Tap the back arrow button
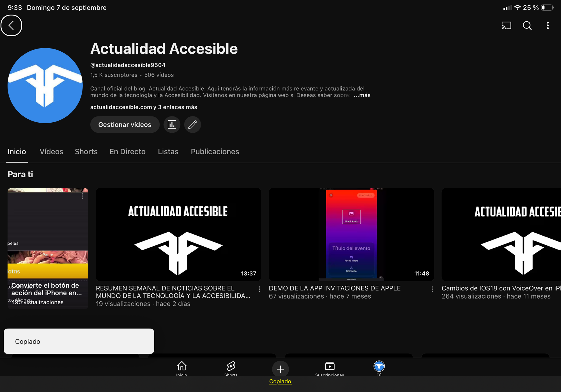This screenshot has width=561, height=392. 11,26
